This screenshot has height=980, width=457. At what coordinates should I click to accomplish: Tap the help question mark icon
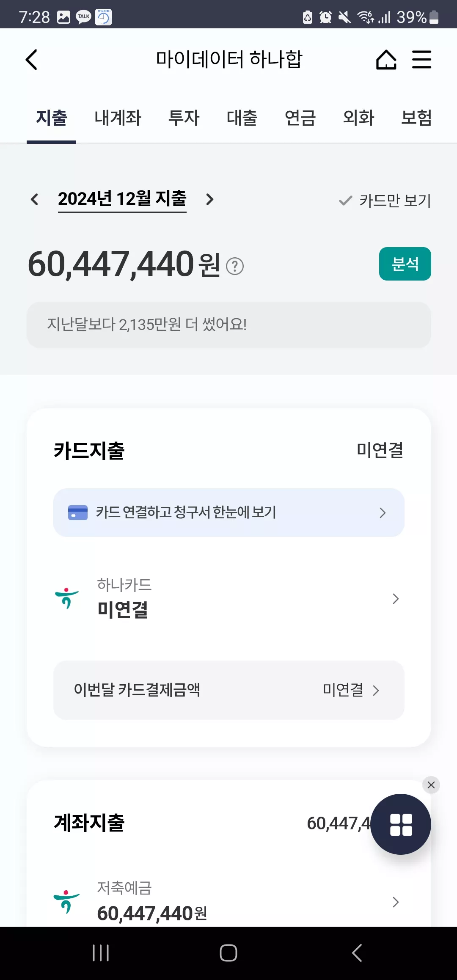click(x=235, y=266)
